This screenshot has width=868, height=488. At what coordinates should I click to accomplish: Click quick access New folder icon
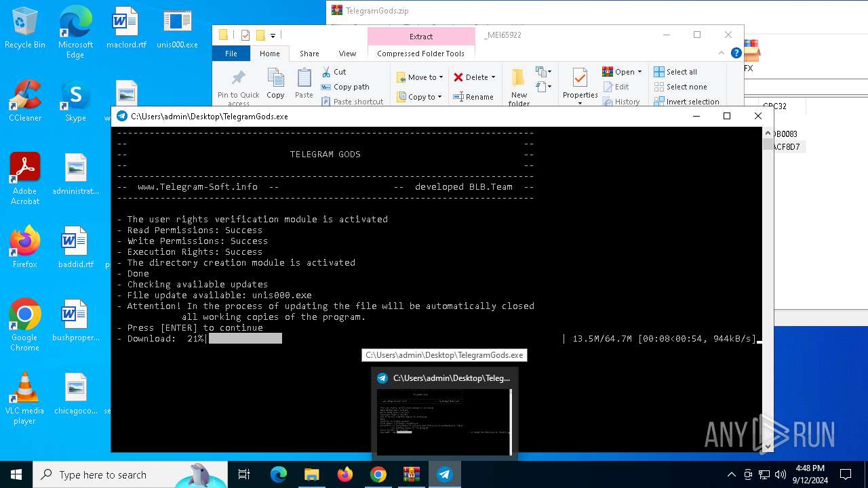[260, 35]
